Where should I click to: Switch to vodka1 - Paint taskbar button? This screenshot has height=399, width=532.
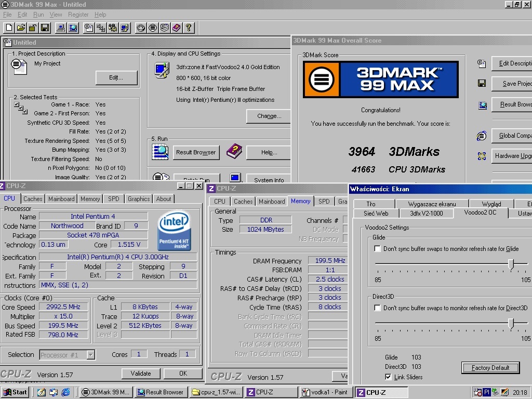tap(326, 392)
